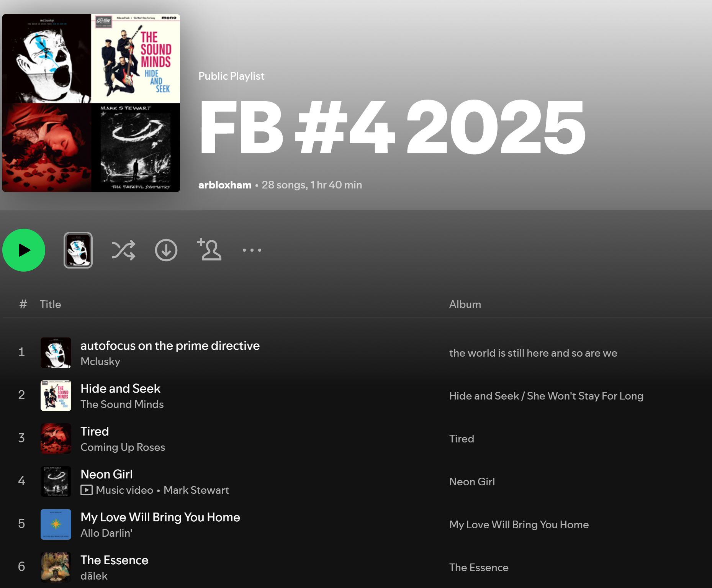Download the playlist for offline listening
The height and width of the screenshot is (588, 712).
tap(166, 250)
